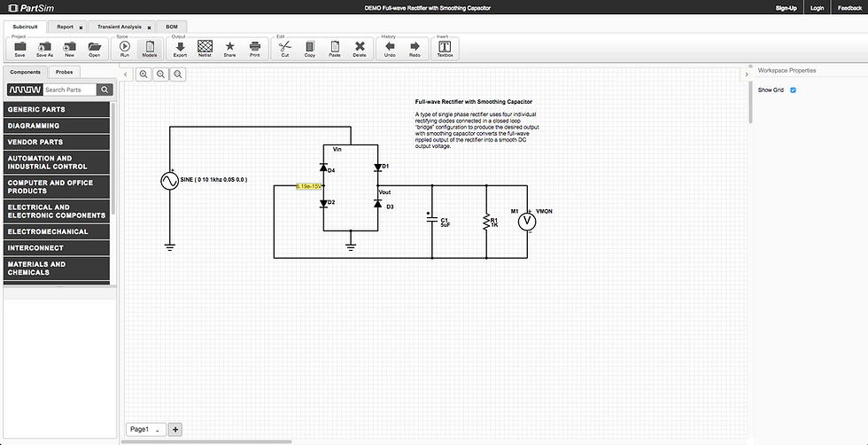Viewport: 868px width, 445px height.
Task: Run the Spice simulation
Action: [125, 49]
